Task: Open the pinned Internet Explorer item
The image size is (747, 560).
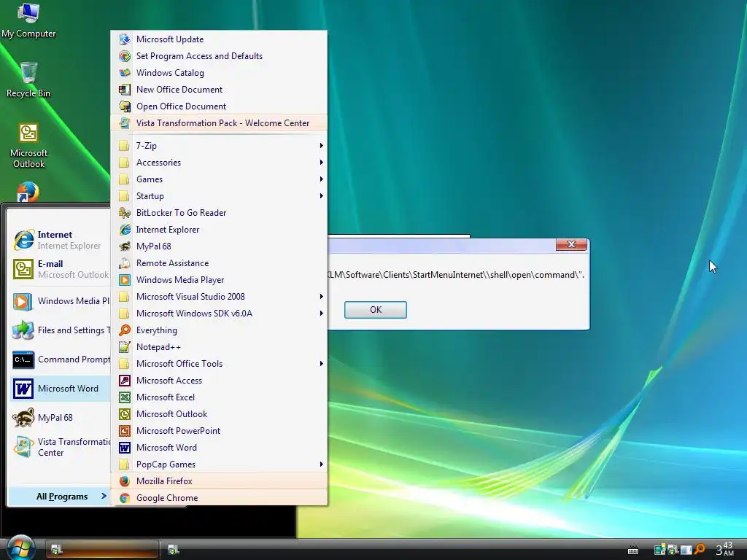Action: click(x=60, y=240)
